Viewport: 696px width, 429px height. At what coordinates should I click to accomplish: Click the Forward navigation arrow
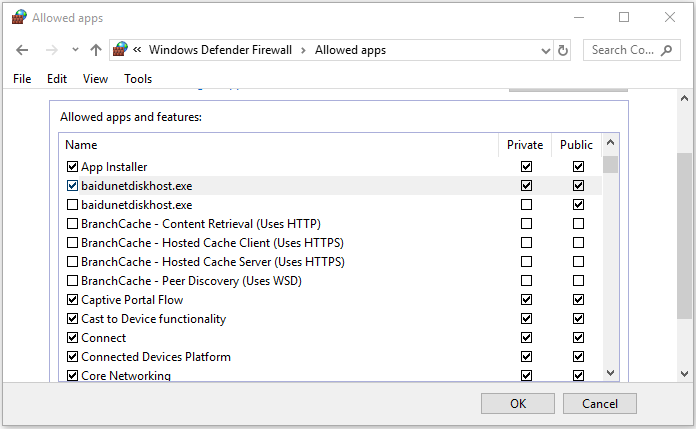point(51,50)
